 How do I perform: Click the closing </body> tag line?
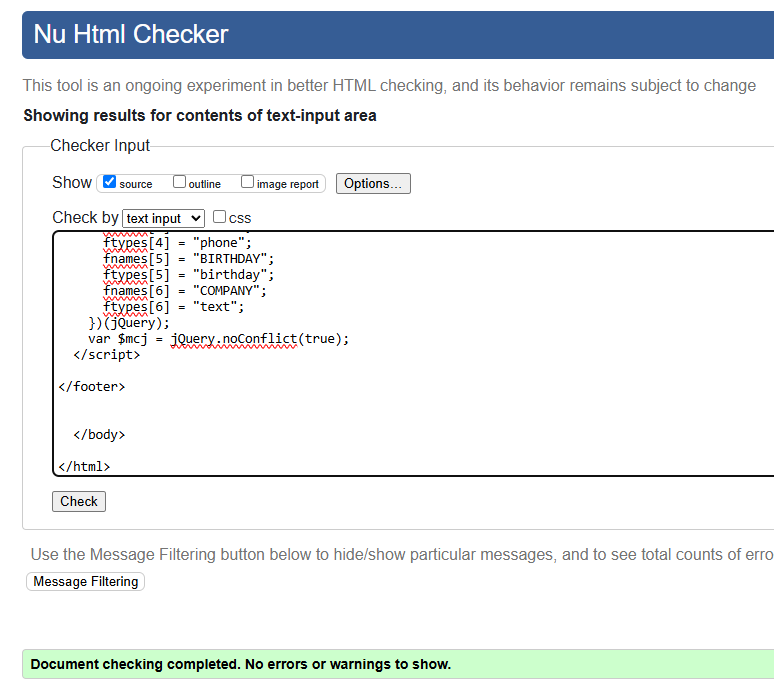(99, 435)
